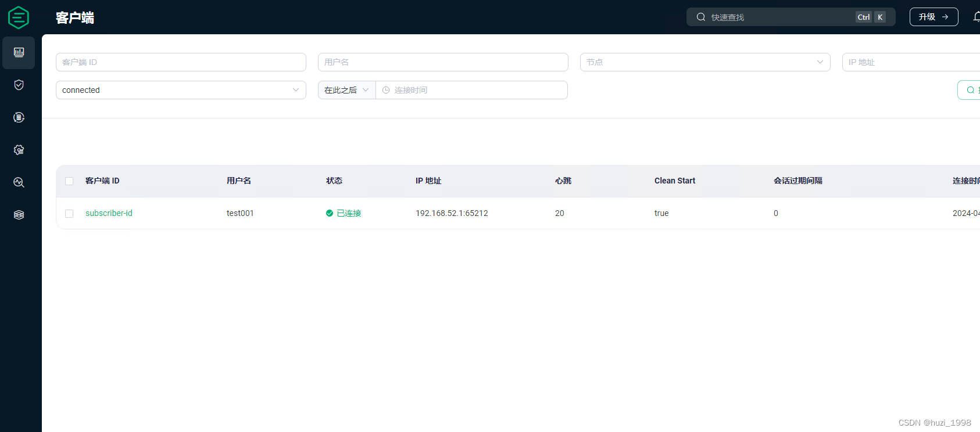Click the Clean Start true cell

pyautogui.click(x=661, y=213)
